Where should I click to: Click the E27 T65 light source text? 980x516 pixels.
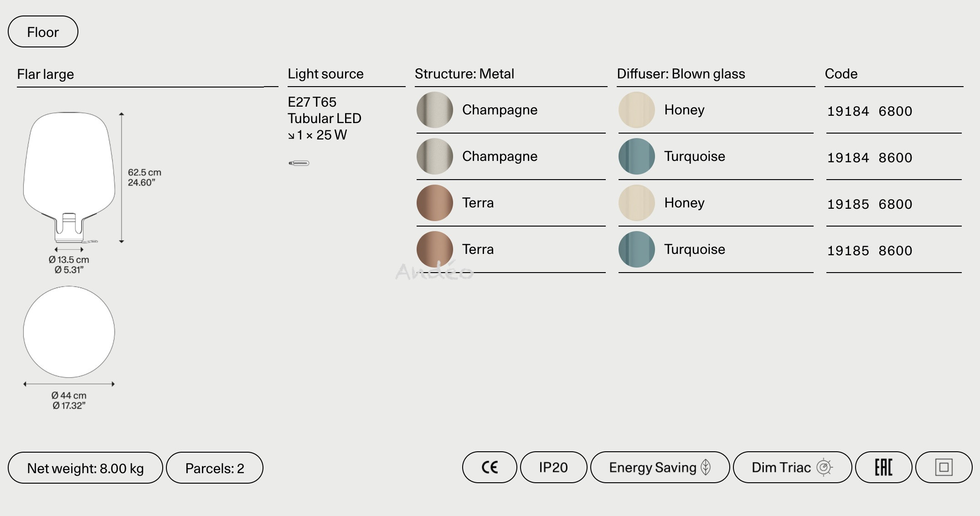click(312, 102)
